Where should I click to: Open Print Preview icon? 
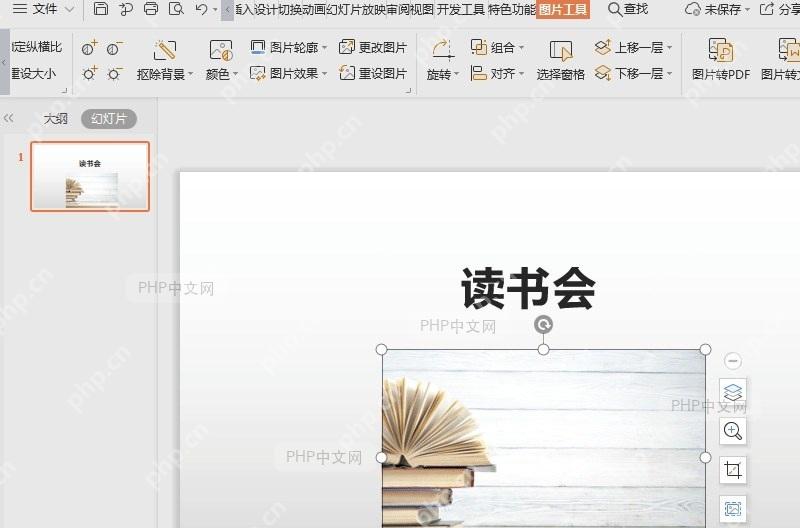tap(176, 9)
